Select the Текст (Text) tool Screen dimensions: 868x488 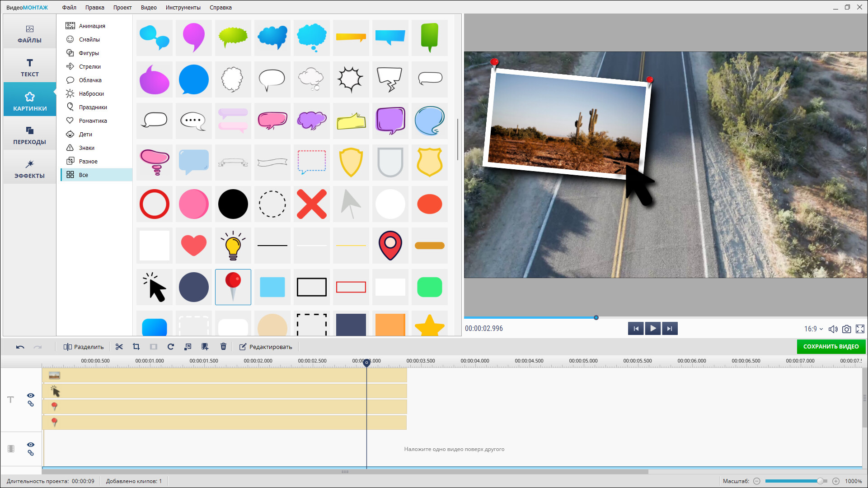coord(29,67)
